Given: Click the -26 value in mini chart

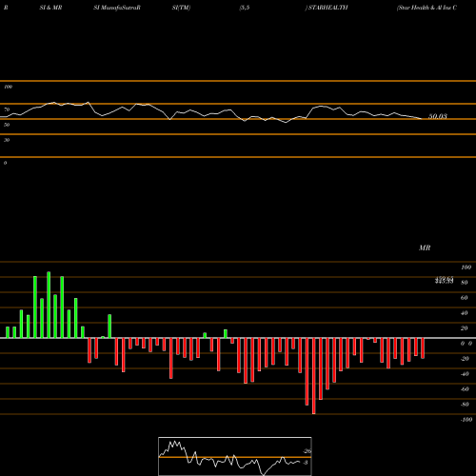Looking at the screenshot, I should pyautogui.click(x=307, y=451).
